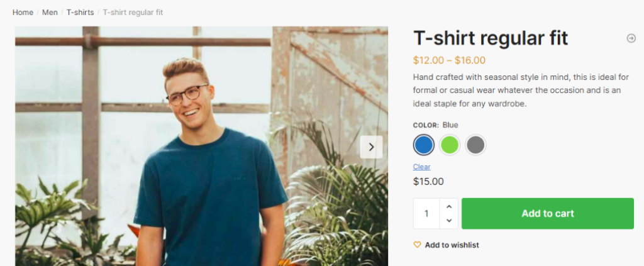Click the $12.00 – $16.00 price range
Screen dimensions: 644x266
(449, 60)
